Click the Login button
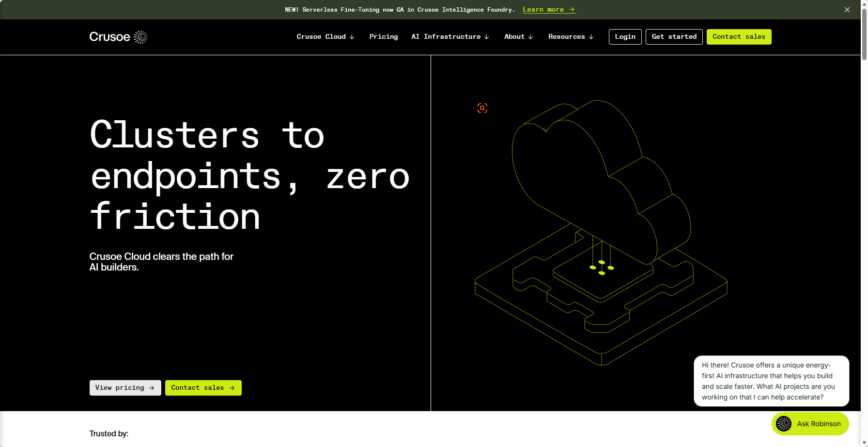Screen dimensions: 868x447 (625, 37)
